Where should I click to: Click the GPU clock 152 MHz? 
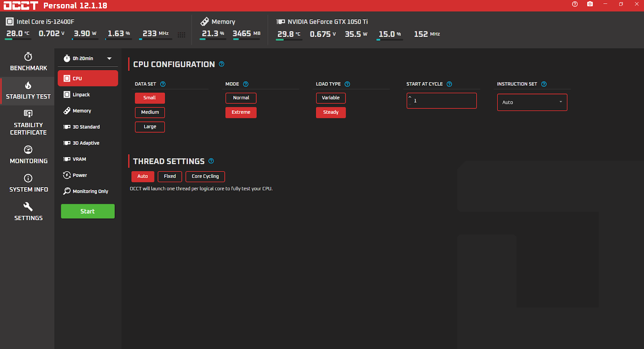click(x=427, y=34)
